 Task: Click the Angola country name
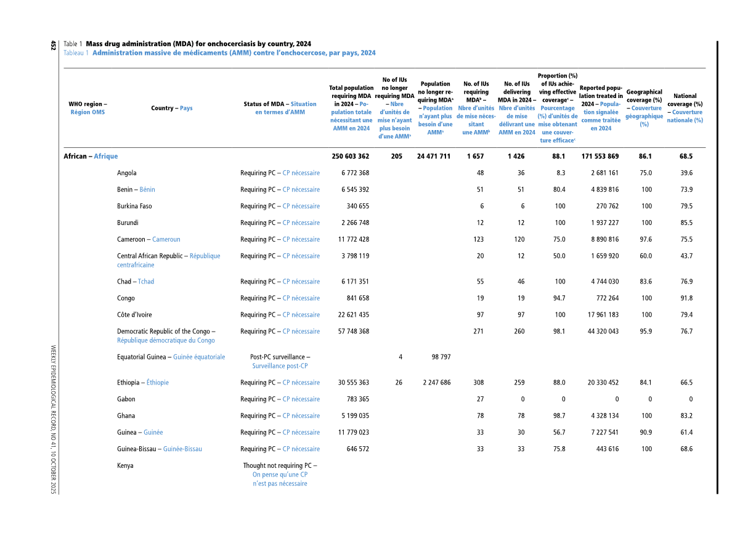[x=127, y=173]
